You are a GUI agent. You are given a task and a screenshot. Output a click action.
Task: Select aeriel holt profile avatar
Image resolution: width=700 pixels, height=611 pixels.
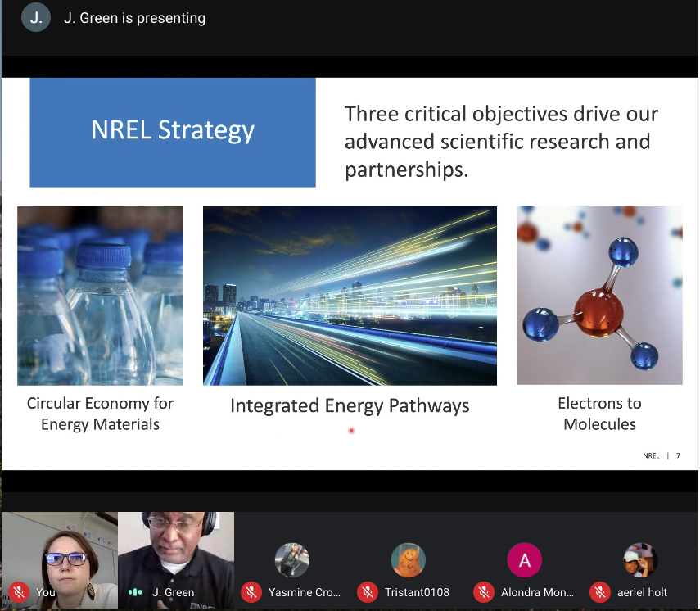point(640,560)
